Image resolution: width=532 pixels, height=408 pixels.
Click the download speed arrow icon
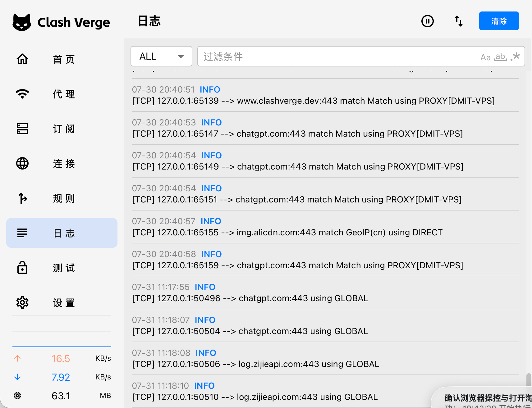17,377
